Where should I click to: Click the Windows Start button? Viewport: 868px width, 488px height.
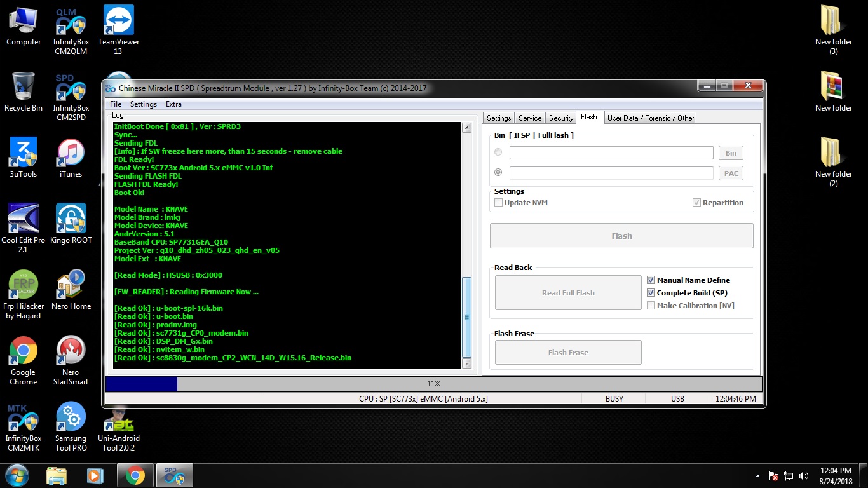click(x=17, y=475)
